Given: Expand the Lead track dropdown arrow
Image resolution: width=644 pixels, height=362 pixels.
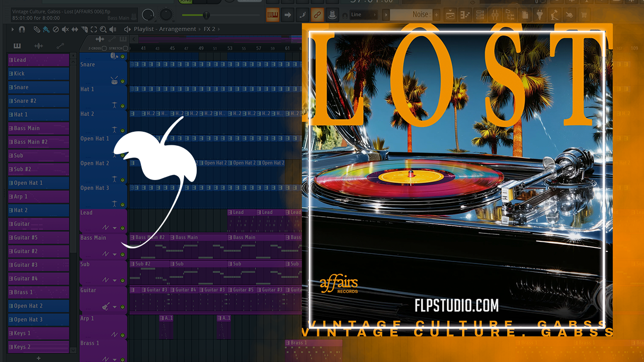Looking at the screenshot, I should [x=114, y=228].
